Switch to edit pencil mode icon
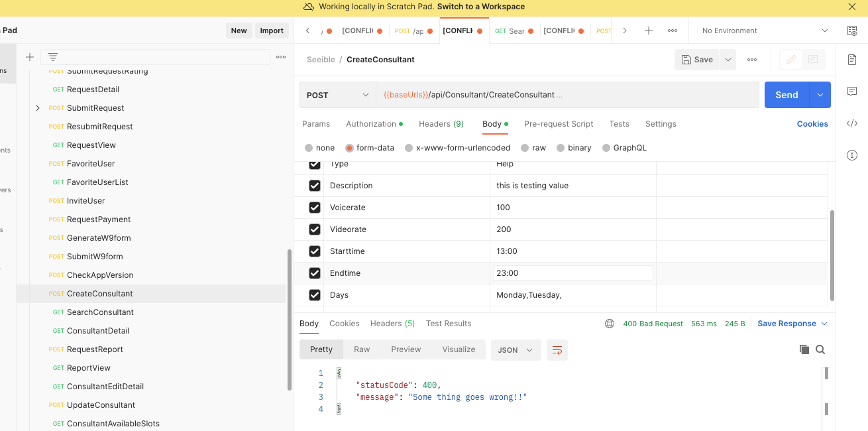 [x=791, y=60]
